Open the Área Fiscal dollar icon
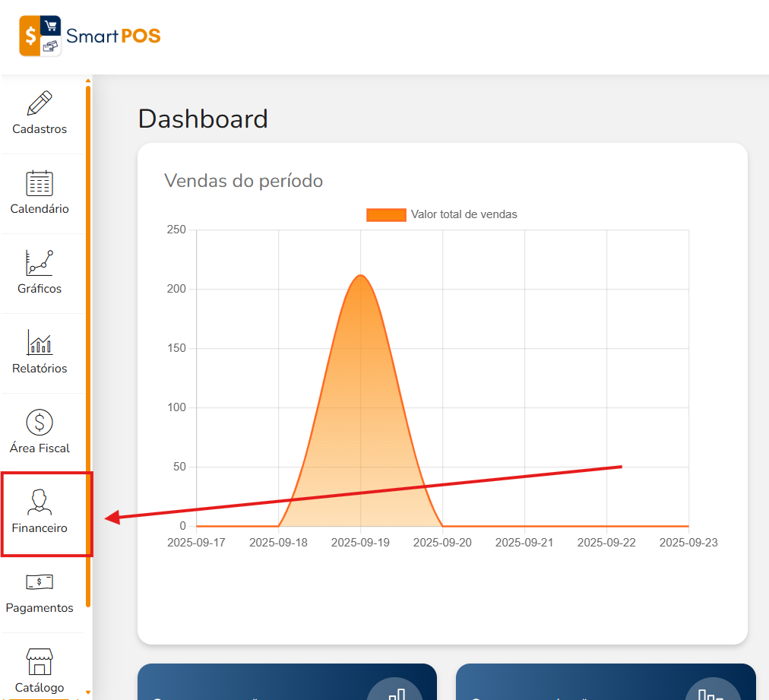This screenshot has width=769, height=700. coord(40,423)
